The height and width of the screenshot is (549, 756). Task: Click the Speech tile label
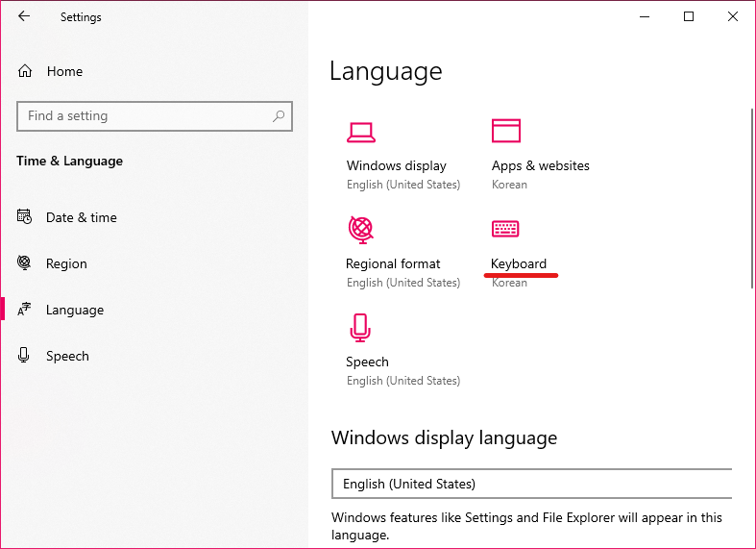pos(367,362)
